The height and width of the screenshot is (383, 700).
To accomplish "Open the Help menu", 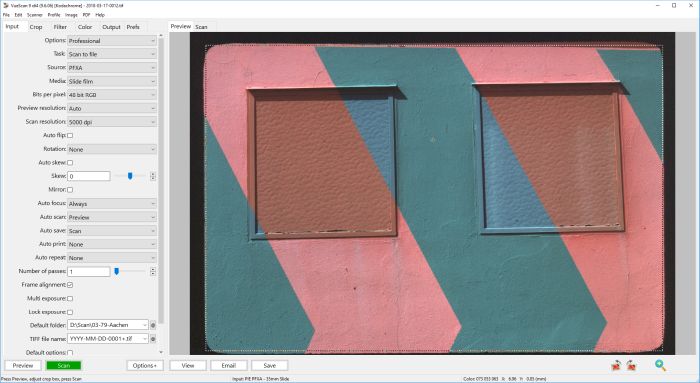I will point(100,15).
